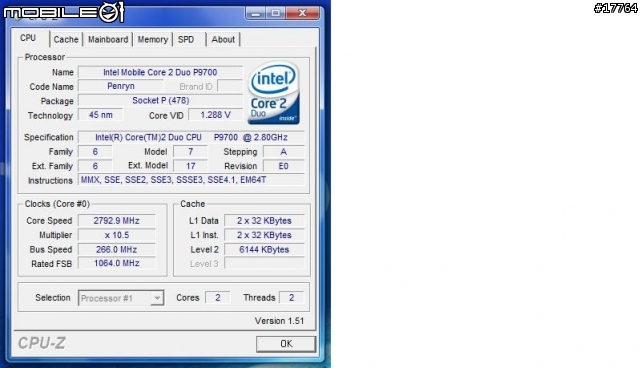The height and width of the screenshot is (368, 640).
Task: Close the CPU-Z window
Action: (x=302, y=13)
